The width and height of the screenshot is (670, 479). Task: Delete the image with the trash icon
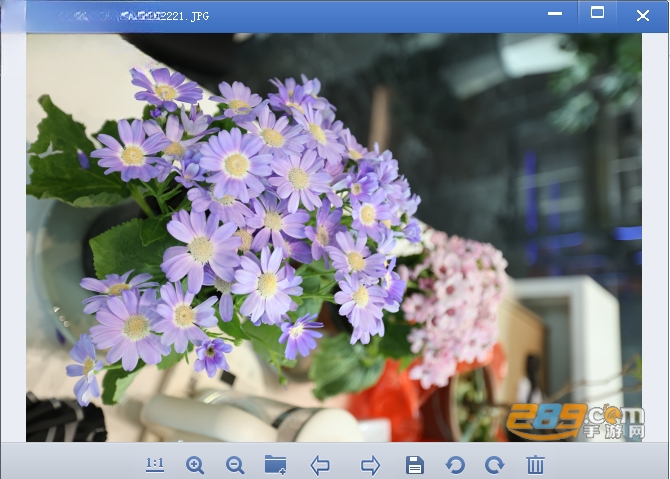[535, 465]
